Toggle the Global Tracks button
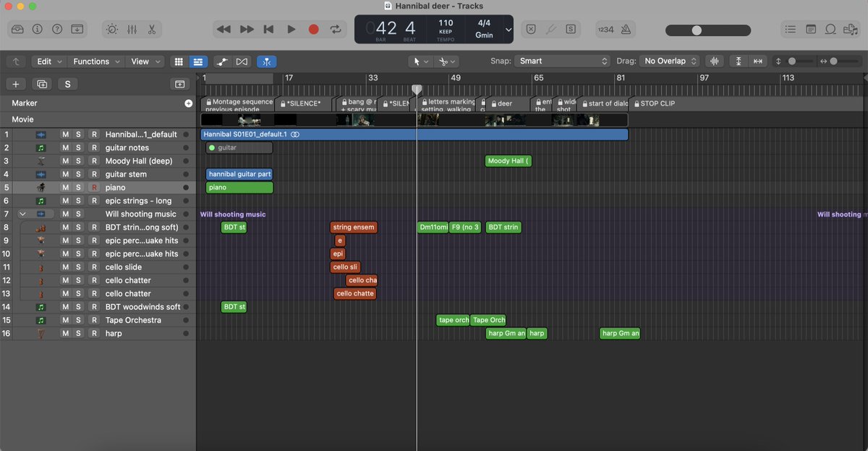The image size is (868, 451). pos(179,84)
